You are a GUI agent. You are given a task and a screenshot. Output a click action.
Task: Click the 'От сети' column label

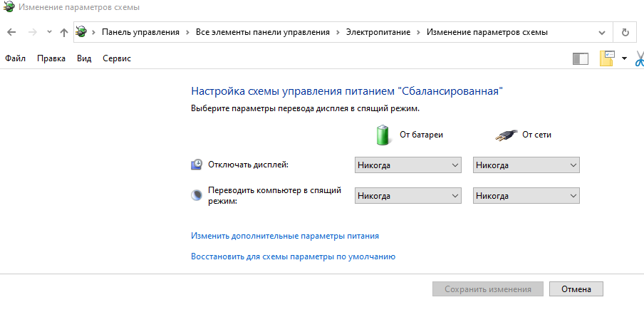click(537, 135)
